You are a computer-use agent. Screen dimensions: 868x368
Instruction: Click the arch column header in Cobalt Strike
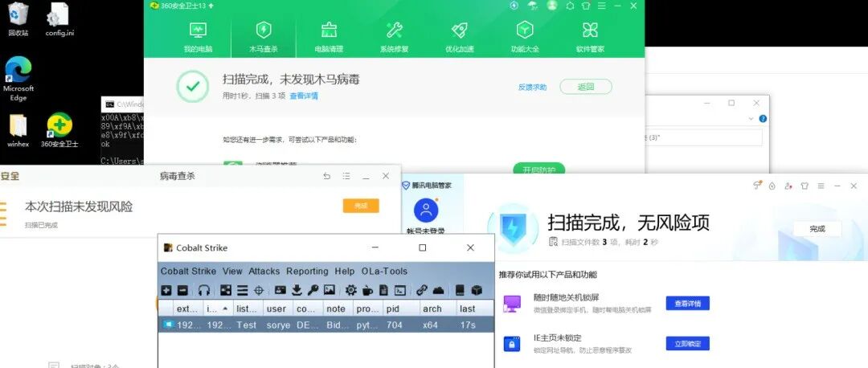(437, 309)
